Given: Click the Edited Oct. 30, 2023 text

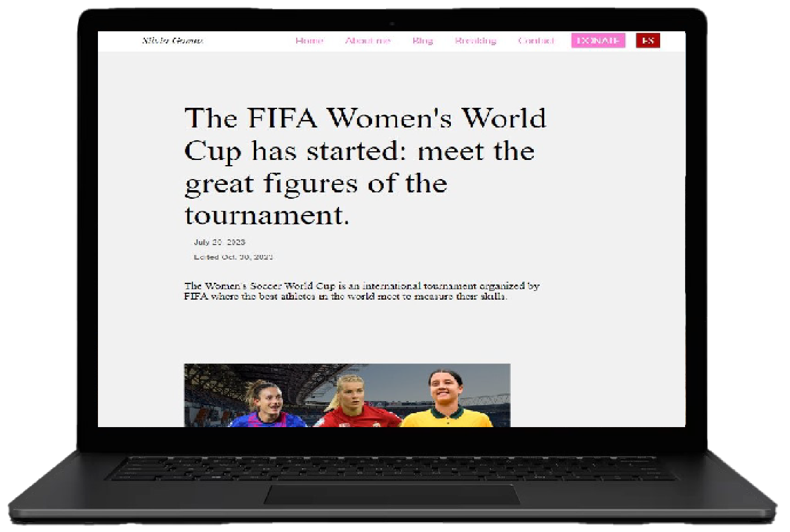Looking at the screenshot, I should click(233, 257).
